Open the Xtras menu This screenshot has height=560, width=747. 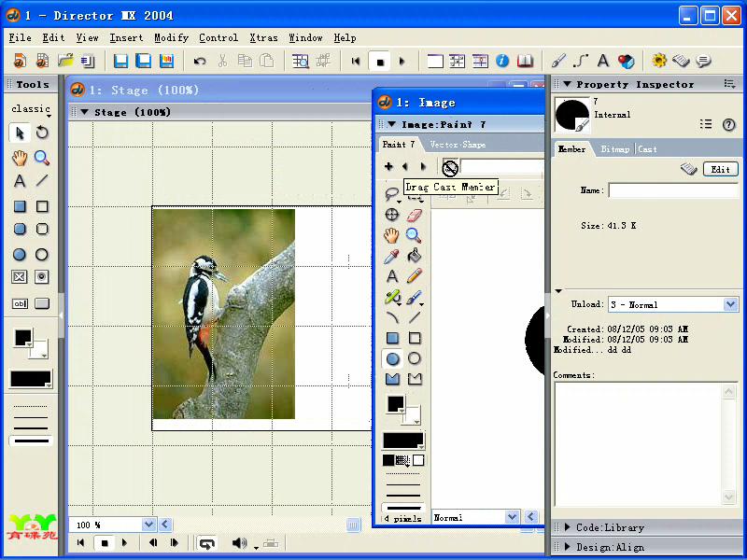[x=263, y=37]
